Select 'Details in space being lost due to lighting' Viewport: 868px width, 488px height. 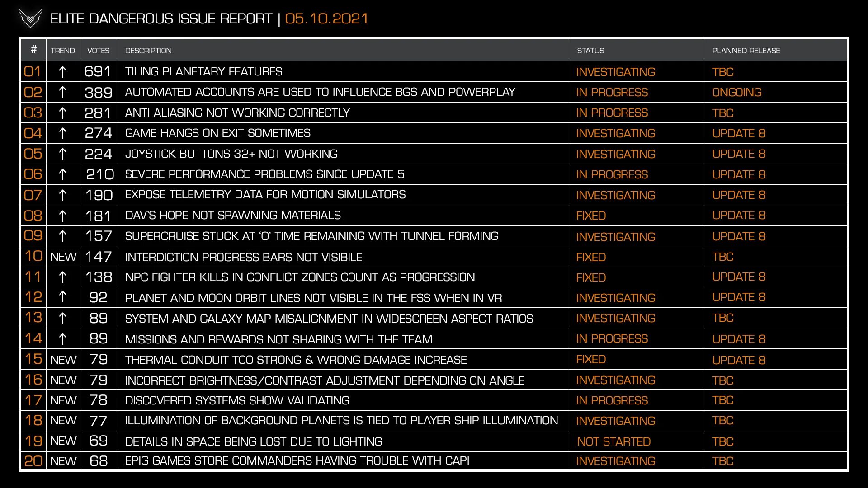coord(254,442)
